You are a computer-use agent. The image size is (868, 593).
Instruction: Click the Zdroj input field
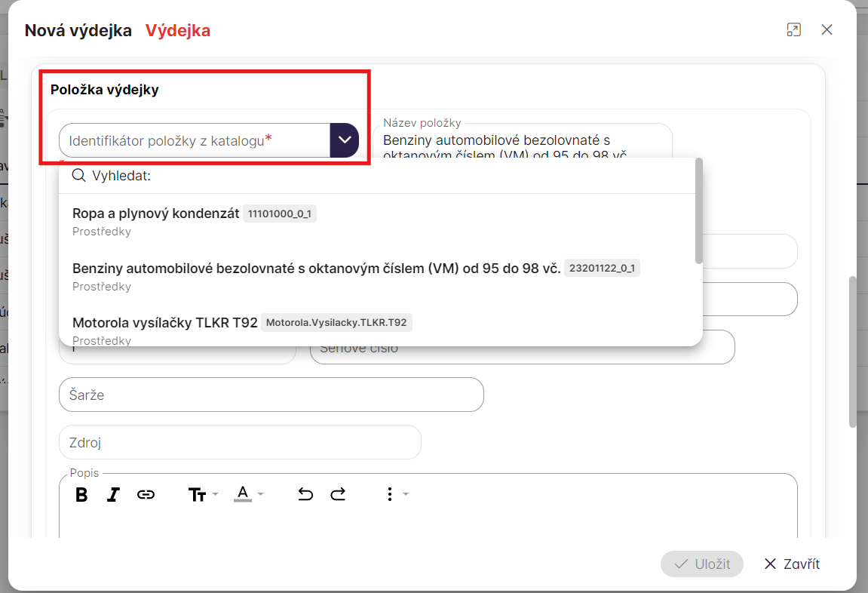pos(240,442)
